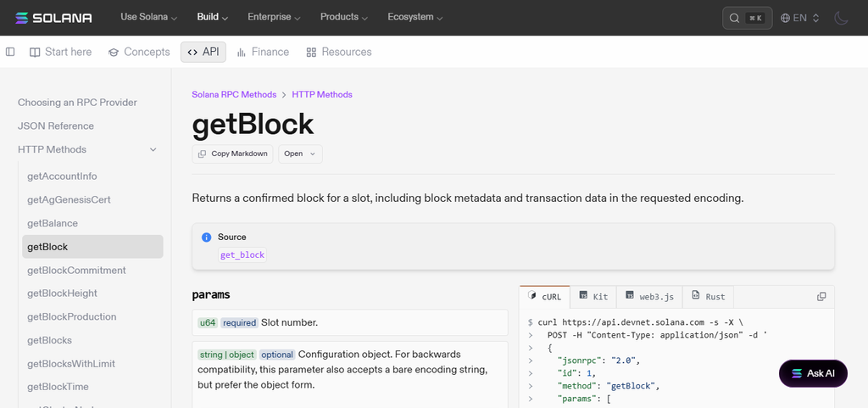Open getBlocksWithLimit in the sidebar

pyautogui.click(x=71, y=364)
